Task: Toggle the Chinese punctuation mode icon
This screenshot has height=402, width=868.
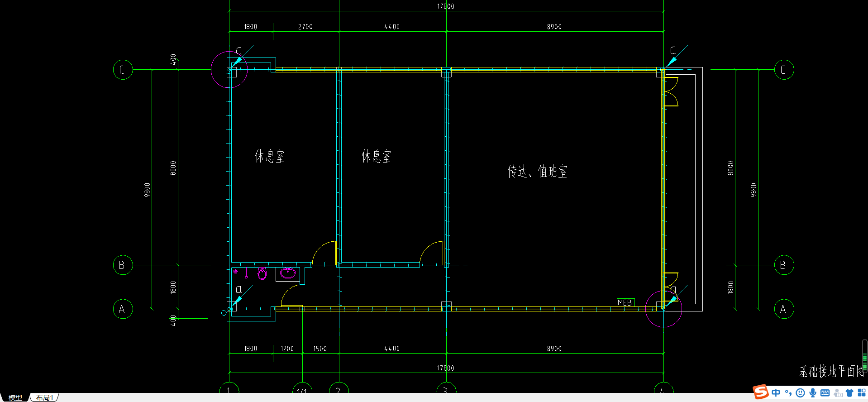Action: (788, 392)
